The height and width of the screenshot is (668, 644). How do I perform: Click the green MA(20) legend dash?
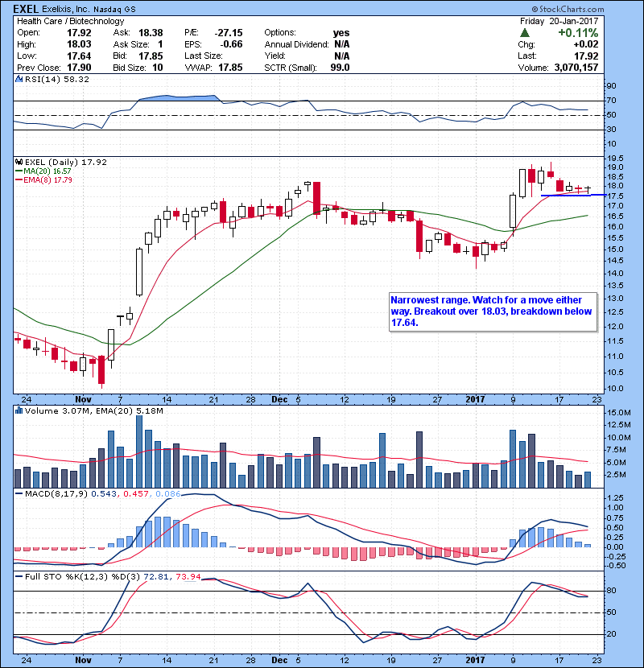click(x=19, y=171)
